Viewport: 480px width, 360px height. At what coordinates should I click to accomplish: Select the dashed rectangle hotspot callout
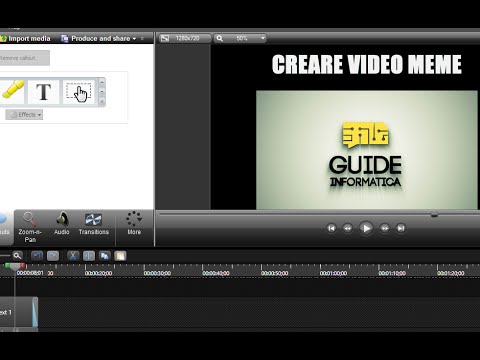coord(79,92)
